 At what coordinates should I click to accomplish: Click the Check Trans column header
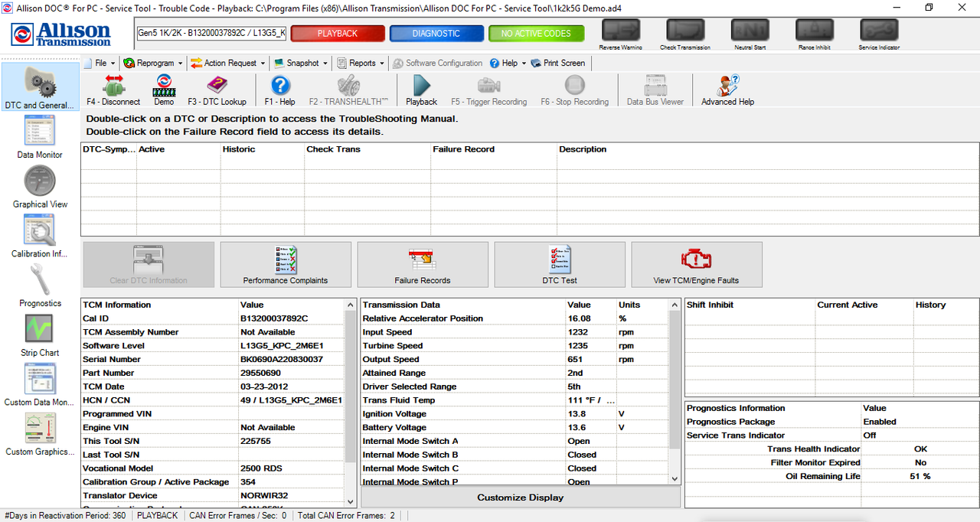[367, 149]
